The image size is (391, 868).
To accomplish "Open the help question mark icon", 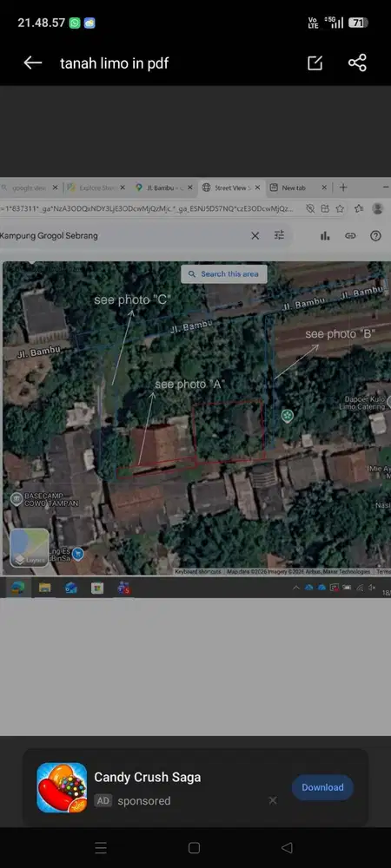I will (375, 236).
